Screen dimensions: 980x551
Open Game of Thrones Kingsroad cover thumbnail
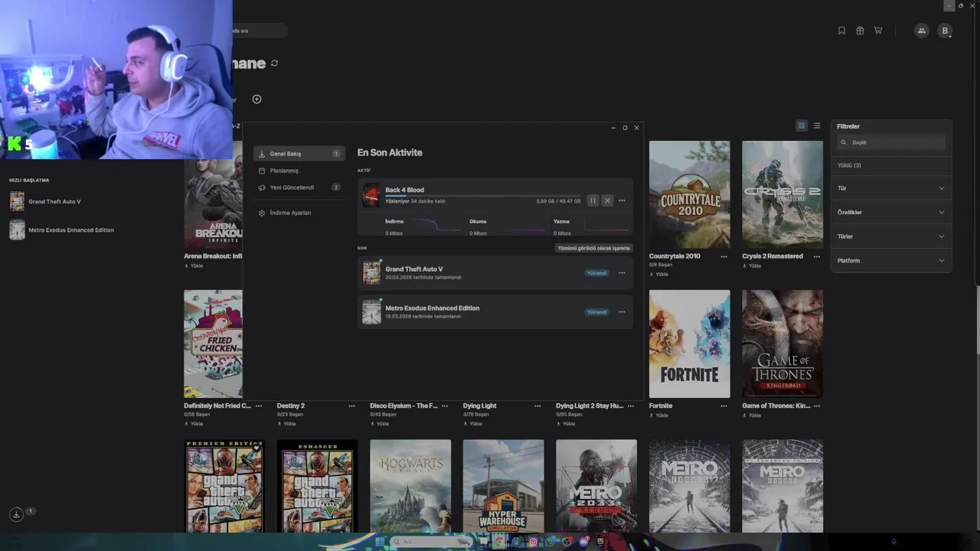click(x=782, y=344)
